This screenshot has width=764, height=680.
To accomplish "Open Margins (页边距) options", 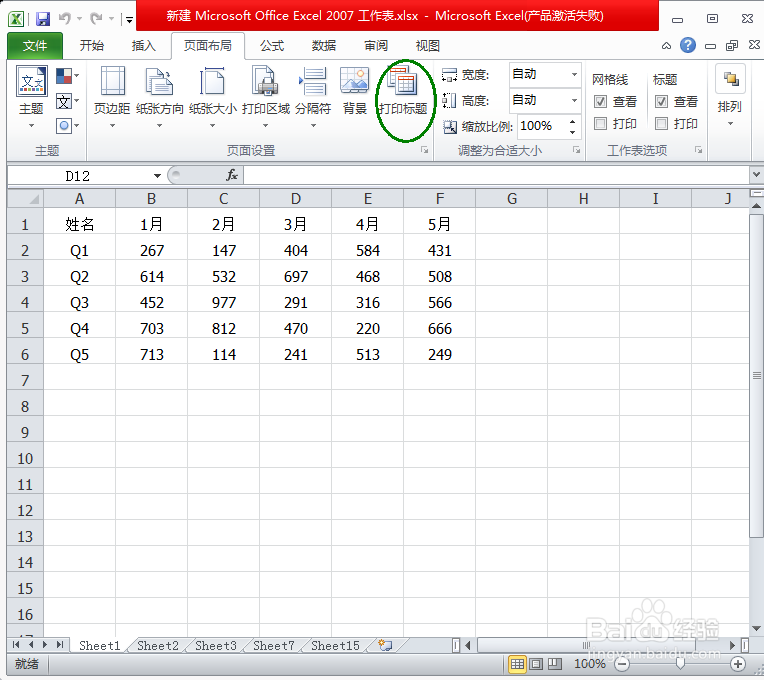I will click(112, 97).
